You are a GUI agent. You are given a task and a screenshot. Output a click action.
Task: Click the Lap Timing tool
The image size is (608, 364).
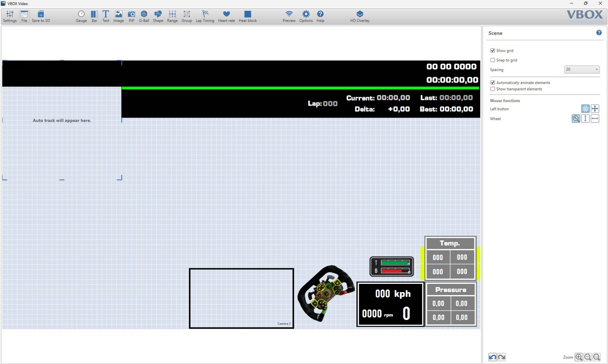click(x=205, y=16)
